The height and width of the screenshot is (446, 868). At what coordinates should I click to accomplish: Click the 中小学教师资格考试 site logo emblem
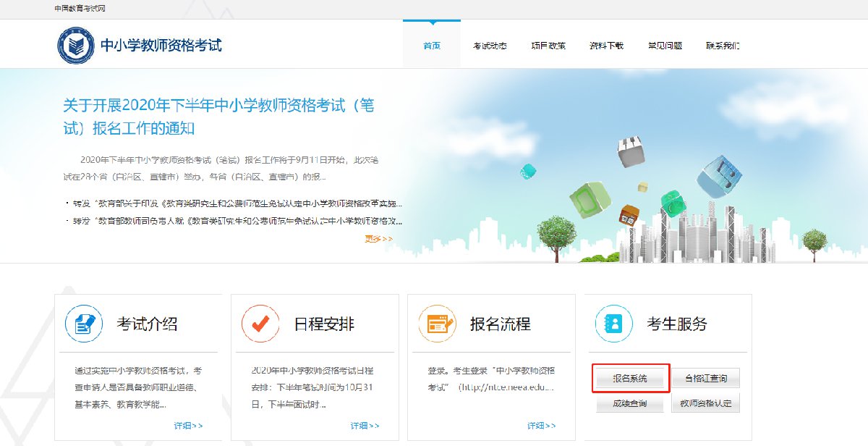[76, 46]
